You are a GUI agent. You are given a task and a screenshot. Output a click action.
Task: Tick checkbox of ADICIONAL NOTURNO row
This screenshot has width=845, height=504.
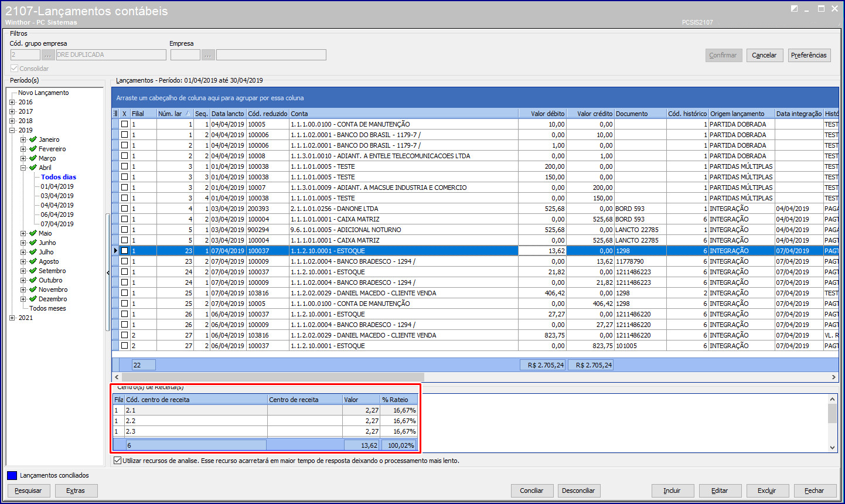tap(124, 230)
